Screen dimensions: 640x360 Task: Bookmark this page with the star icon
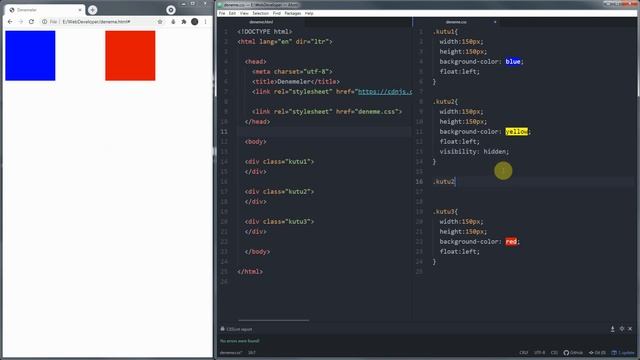click(x=160, y=22)
